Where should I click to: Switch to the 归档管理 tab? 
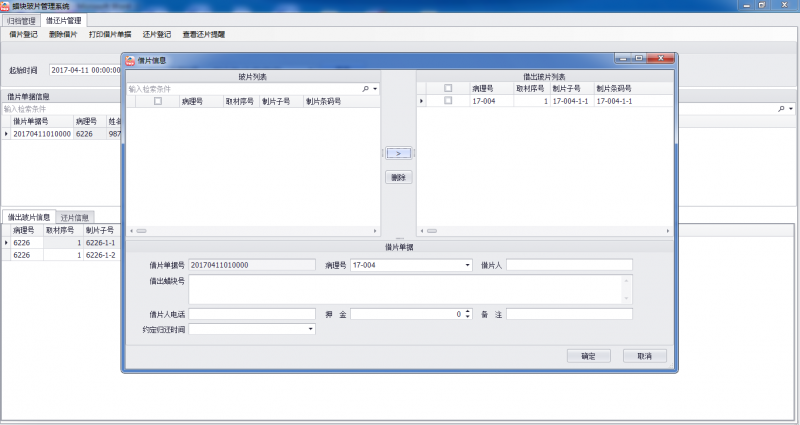click(21, 20)
